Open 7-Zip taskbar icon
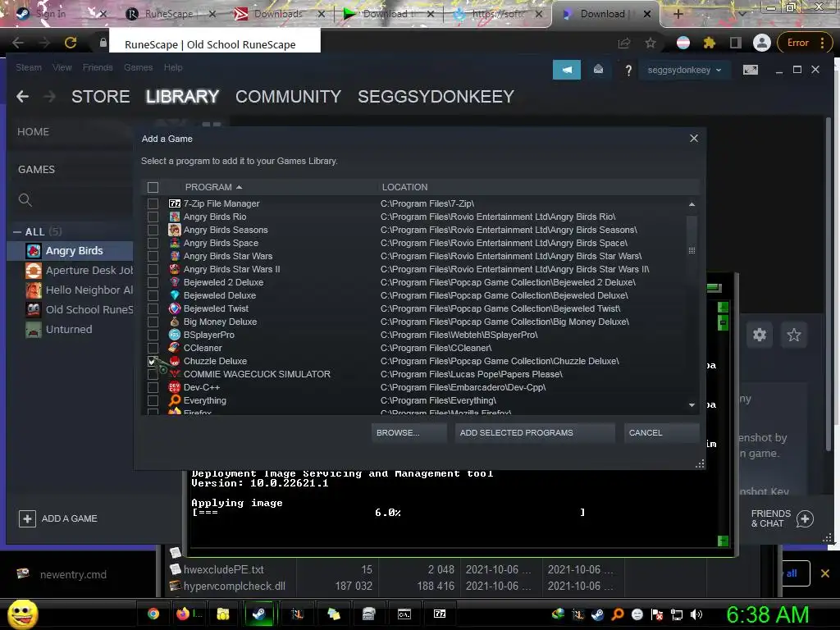 (x=440, y=614)
